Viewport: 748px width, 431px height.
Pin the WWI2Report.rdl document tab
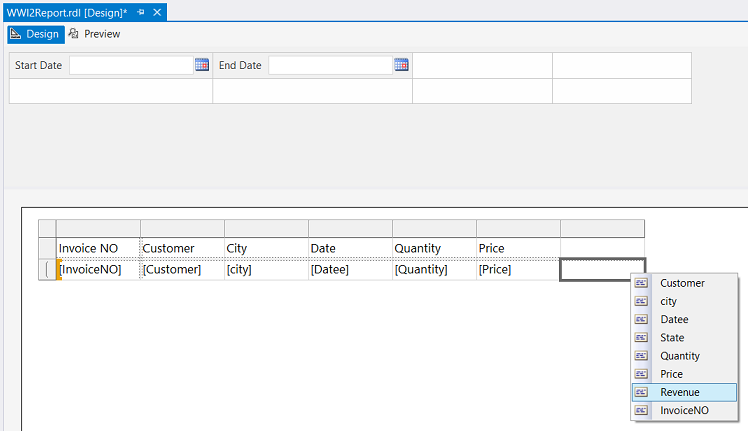pos(141,12)
